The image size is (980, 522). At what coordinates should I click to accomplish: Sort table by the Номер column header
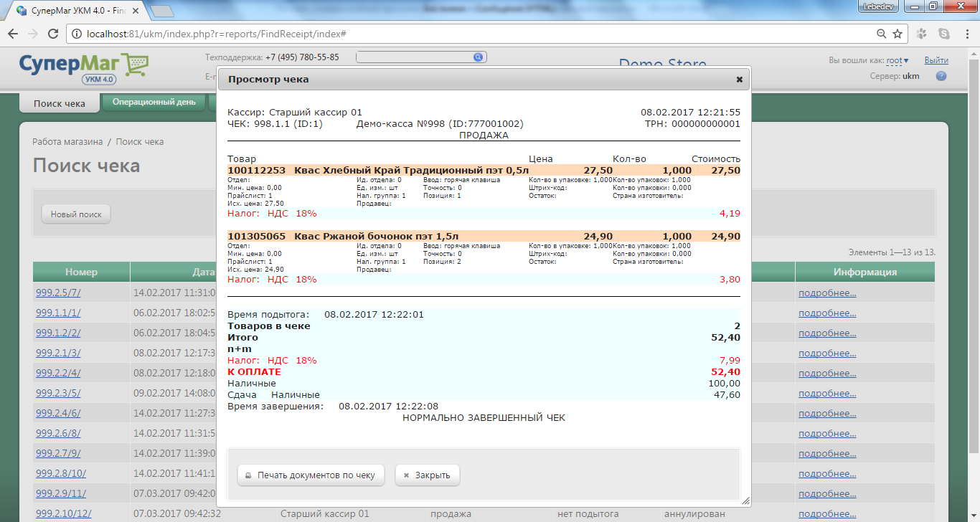pyautogui.click(x=81, y=272)
